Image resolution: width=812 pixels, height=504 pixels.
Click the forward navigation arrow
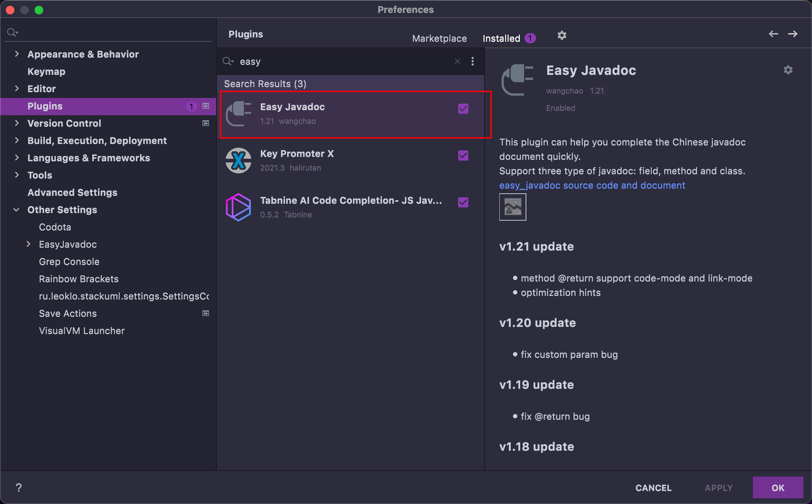[x=793, y=34]
